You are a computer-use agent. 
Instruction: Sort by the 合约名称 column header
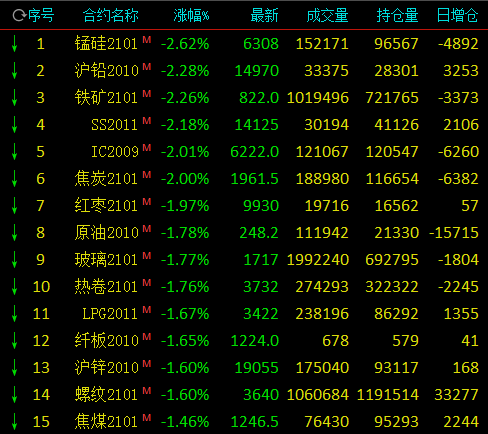click(x=111, y=15)
